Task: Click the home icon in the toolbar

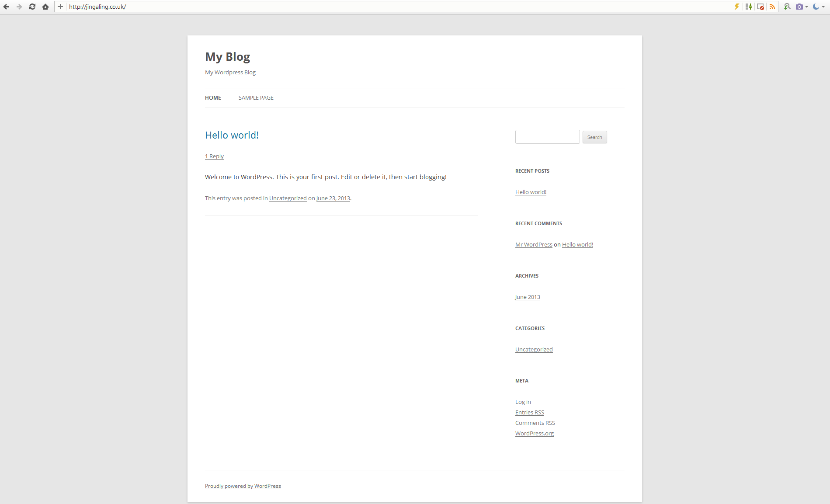Action: pyautogui.click(x=45, y=7)
